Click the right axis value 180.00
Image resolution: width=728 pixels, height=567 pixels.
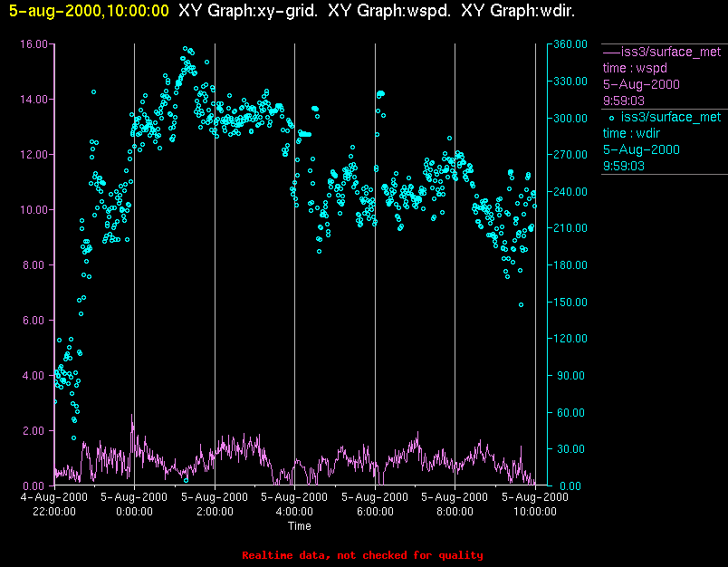click(x=570, y=265)
